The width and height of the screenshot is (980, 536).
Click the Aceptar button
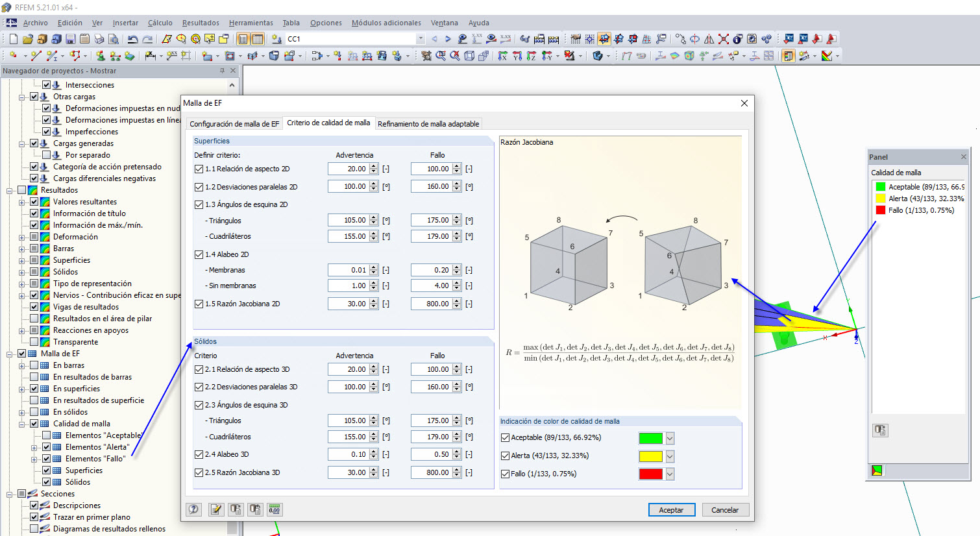pyautogui.click(x=672, y=510)
